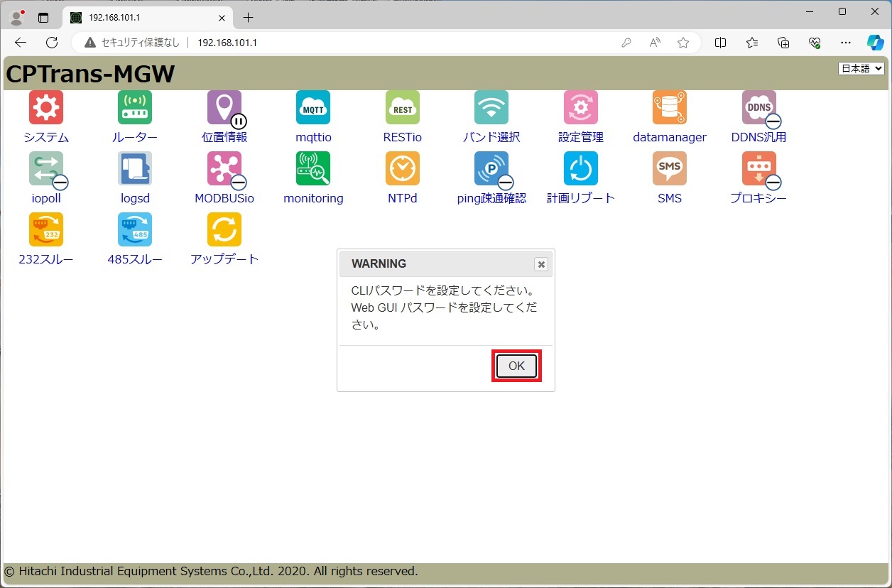Open the 485スルー icon
Image resolution: width=892 pixels, height=588 pixels.
135,230
